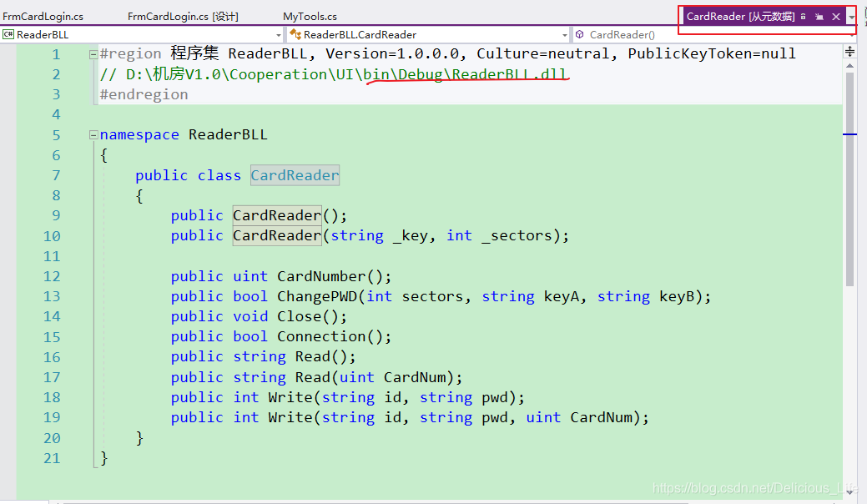Click the Close() method name
Viewport: 867px width, 504px height.
[x=299, y=316]
